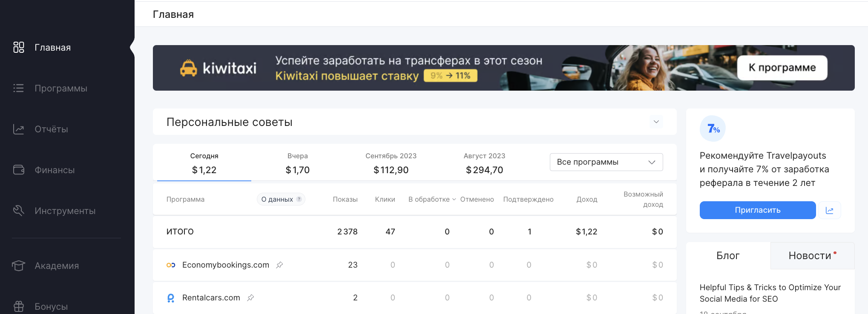Click the Rentalcars.com logo icon

click(x=171, y=298)
